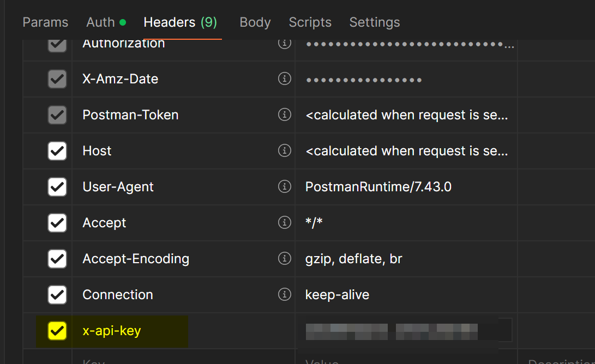Click the x-api-key header name cell
The image size is (595, 364).
[x=164, y=331]
